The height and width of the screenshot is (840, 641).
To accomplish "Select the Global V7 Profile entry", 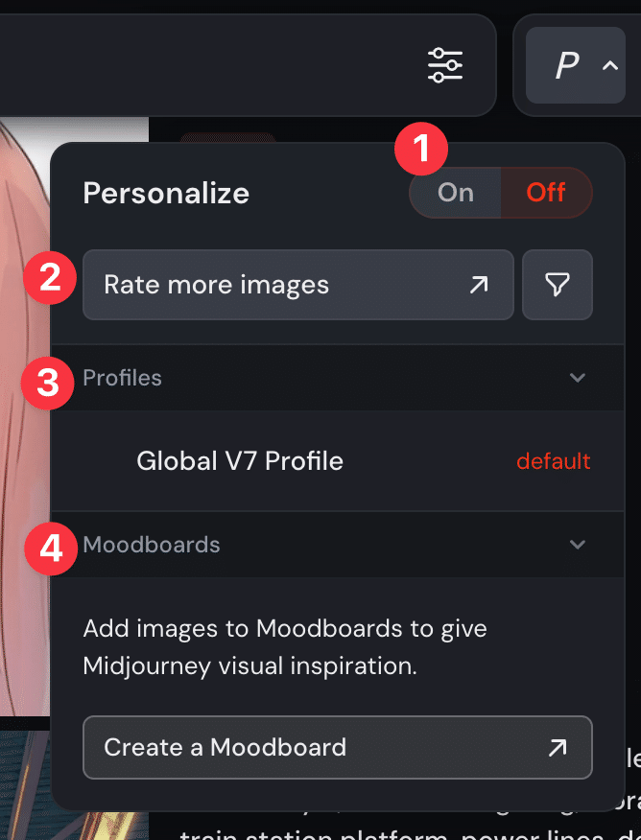I will [338, 460].
